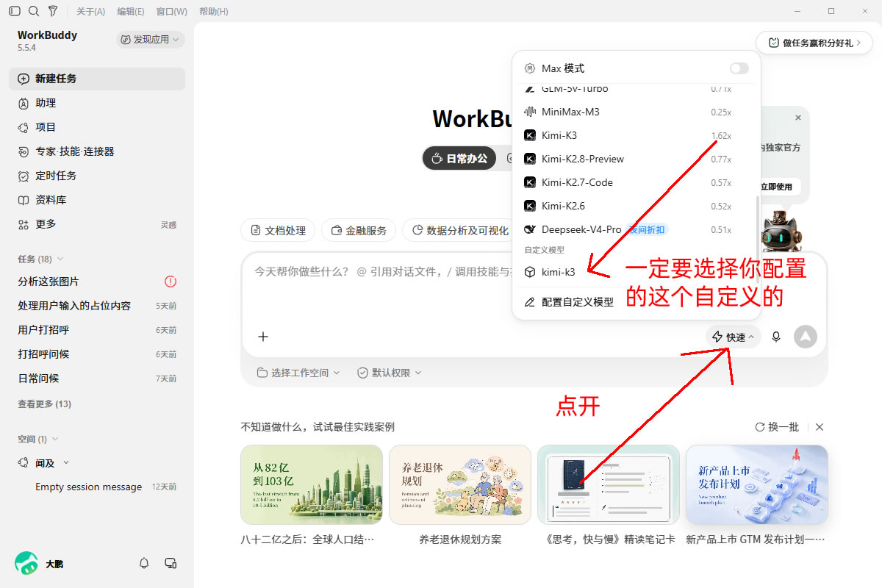Click the send arrow button
The image size is (882, 588).
806,337
